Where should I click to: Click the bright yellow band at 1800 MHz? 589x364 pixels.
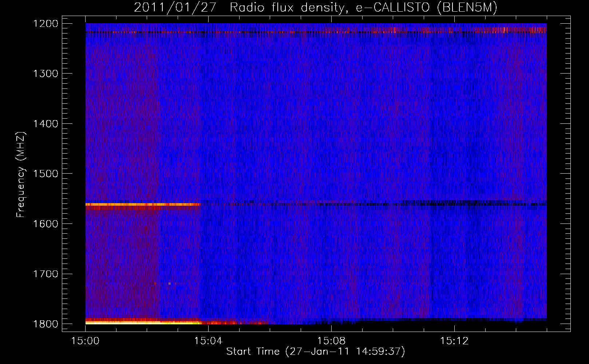coord(144,323)
